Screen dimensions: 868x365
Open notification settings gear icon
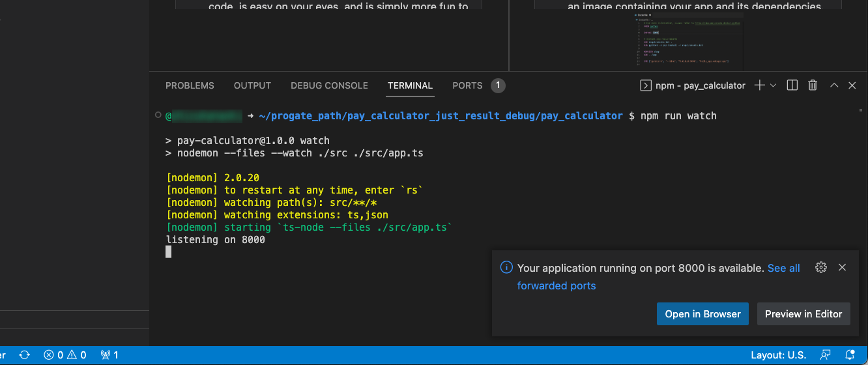[x=821, y=267]
